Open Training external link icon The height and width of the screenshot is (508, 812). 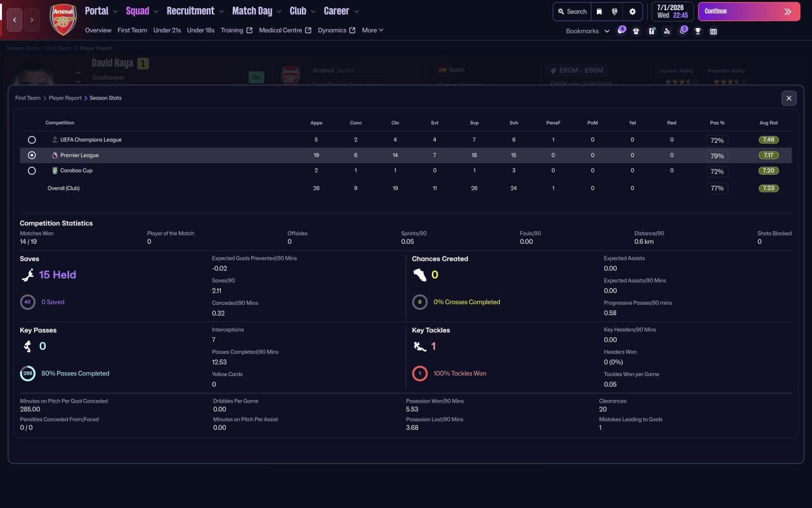(249, 30)
